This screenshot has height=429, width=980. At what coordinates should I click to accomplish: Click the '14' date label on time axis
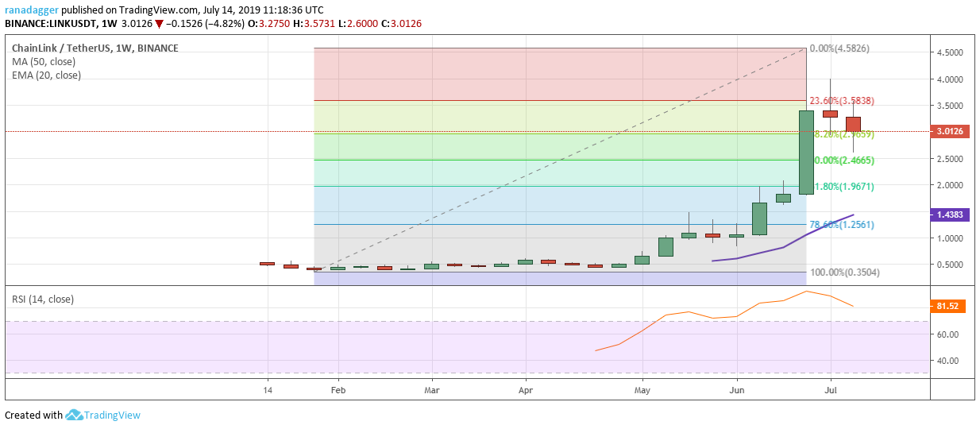pos(268,391)
